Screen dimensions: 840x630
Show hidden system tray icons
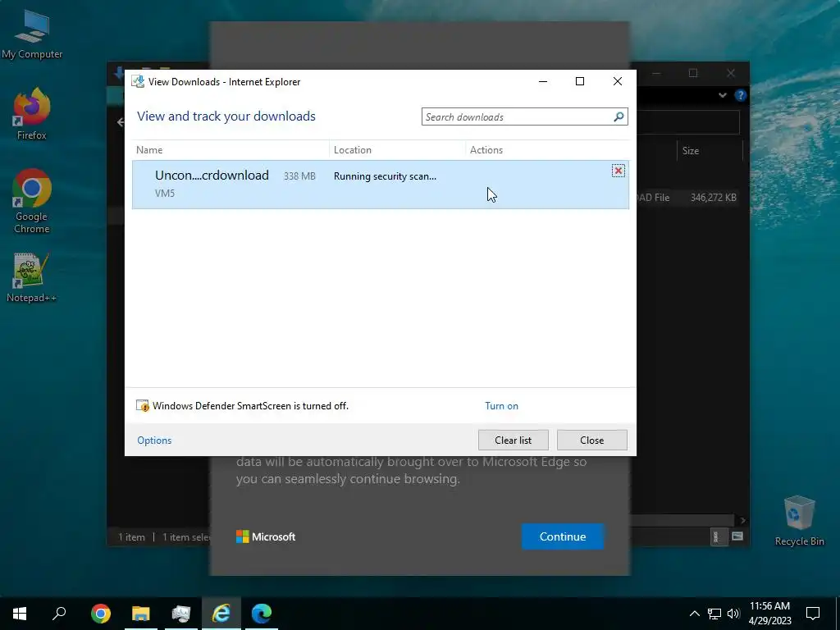click(x=694, y=614)
